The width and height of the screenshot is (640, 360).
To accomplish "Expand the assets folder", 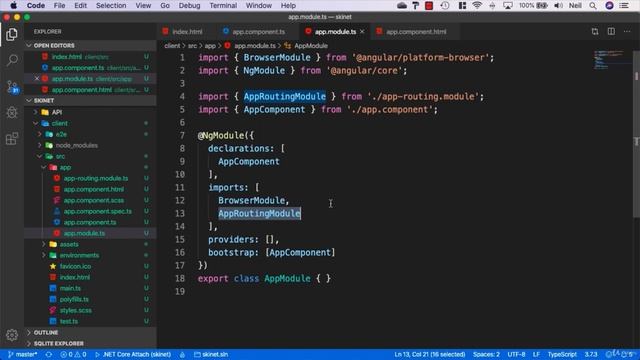I will tap(69, 244).
